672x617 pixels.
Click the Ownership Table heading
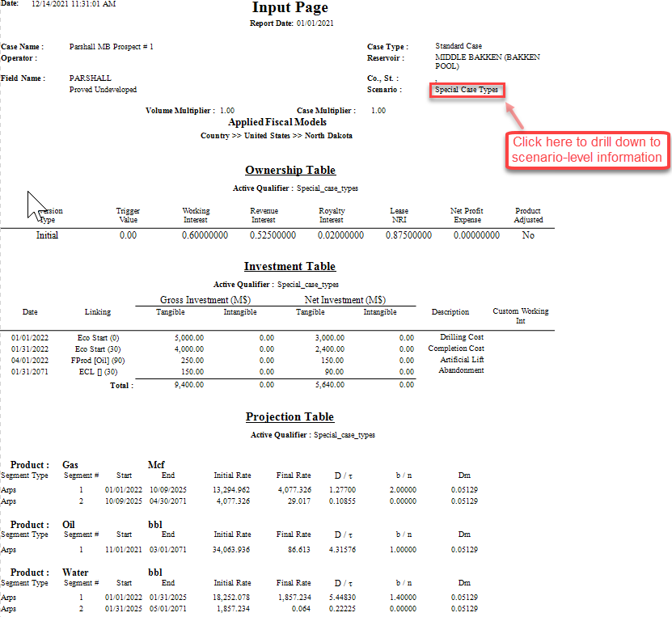pyautogui.click(x=290, y=170)
